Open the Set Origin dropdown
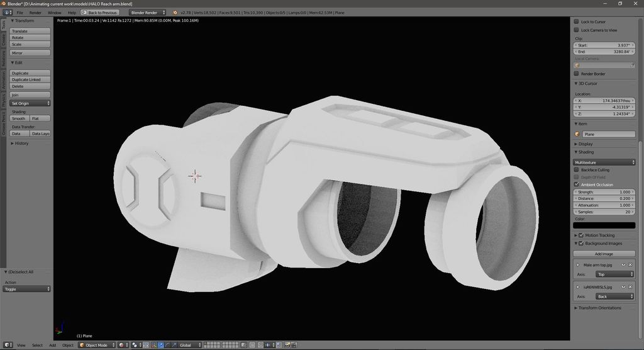The width and height of the screenshot is (644, 350). pyautogui.click(x=30, y=103)
